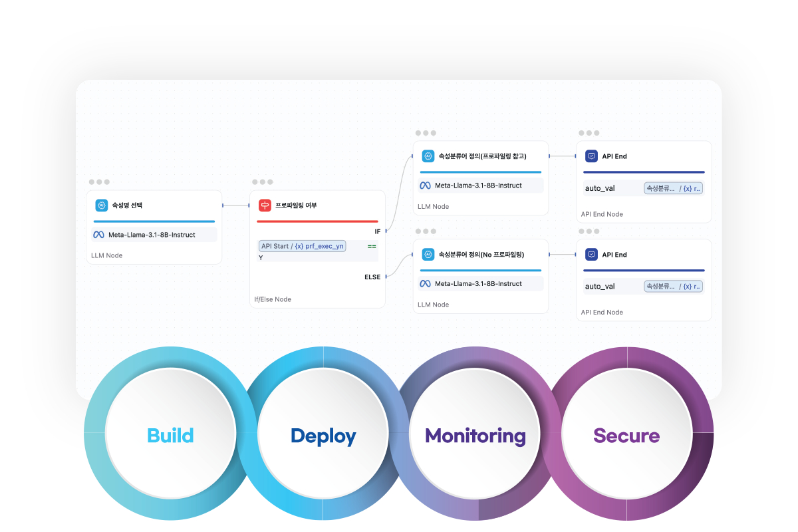Click auto_val variable tag in top API End
The height and width of the screenshot is (532, 798).
[673, 188]
